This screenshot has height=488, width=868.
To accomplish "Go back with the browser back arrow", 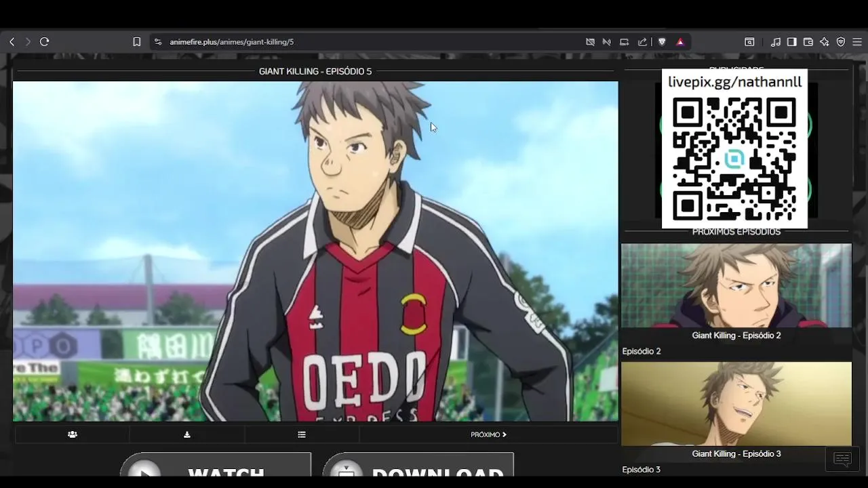I will (12, 42).
